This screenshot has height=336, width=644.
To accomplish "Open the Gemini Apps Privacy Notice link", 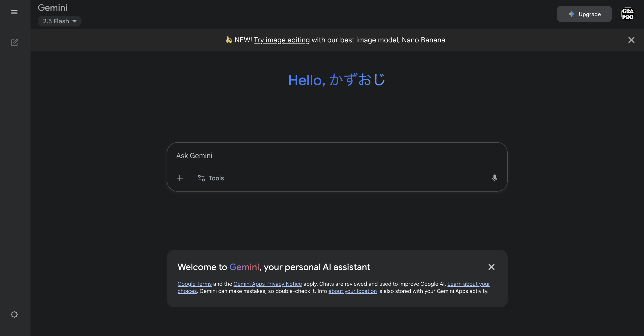I will tap(268, 284).
